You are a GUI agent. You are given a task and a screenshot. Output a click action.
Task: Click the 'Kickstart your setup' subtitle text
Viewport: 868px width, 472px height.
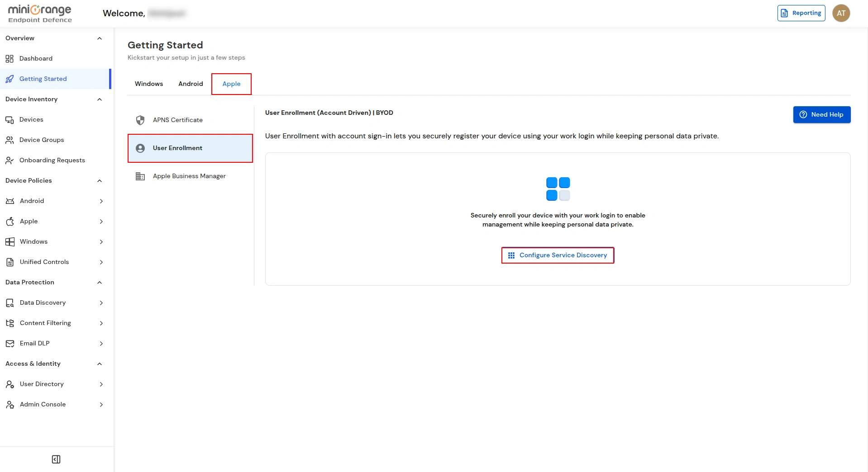click(x=186, y=57)
